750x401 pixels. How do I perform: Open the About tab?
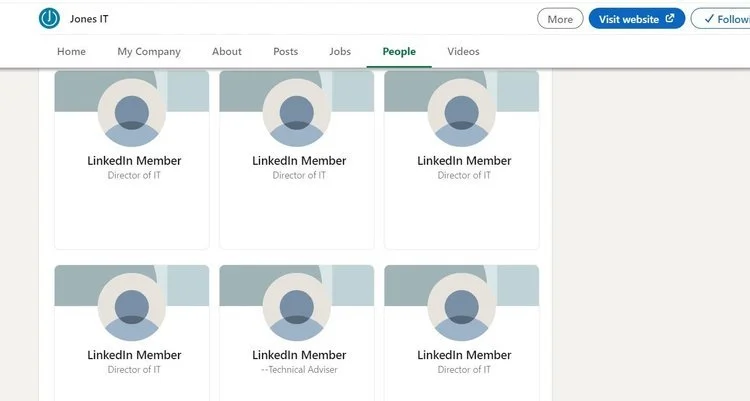point(227,51)
